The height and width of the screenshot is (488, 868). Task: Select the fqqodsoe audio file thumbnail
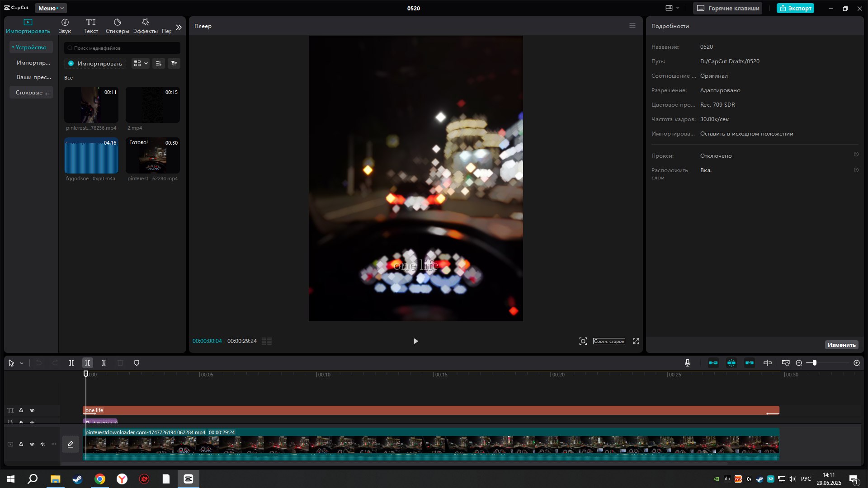91,155
